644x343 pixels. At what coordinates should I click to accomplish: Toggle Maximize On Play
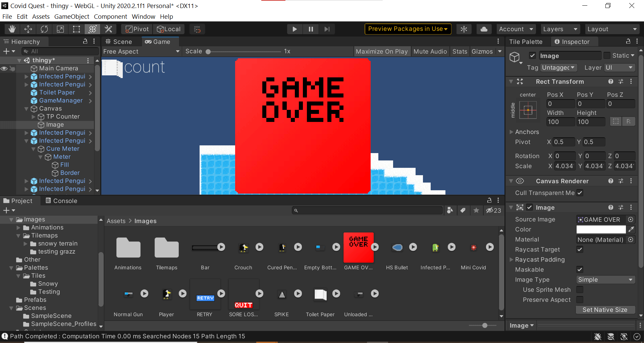point(382,51)
